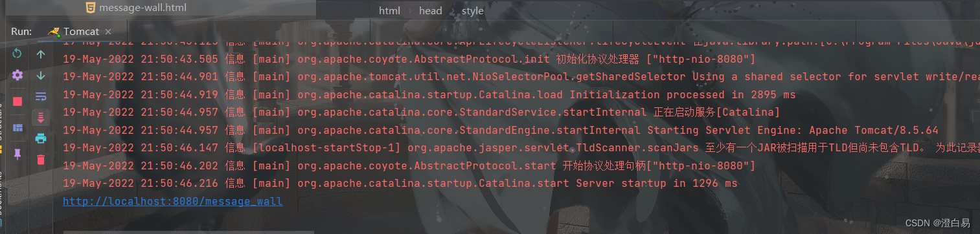The image size is (980, 234).
Task: Select the head breadcrumb element
Action: [430, 10]
